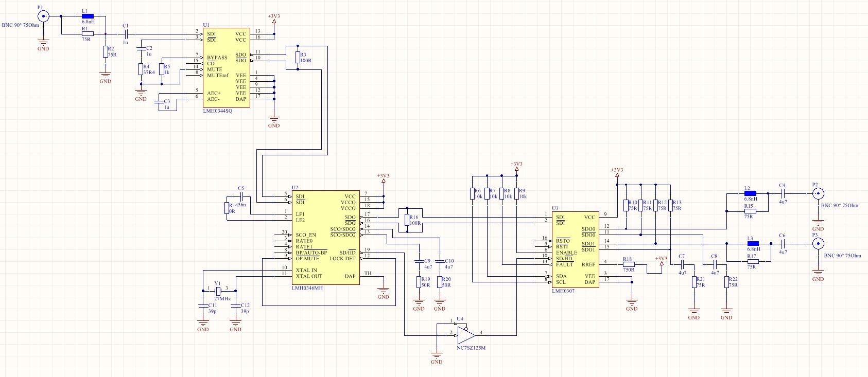This screenshot has height=377, width=868.
Task: Click the 27MHz crystal value text
Action: click(222, 298)
